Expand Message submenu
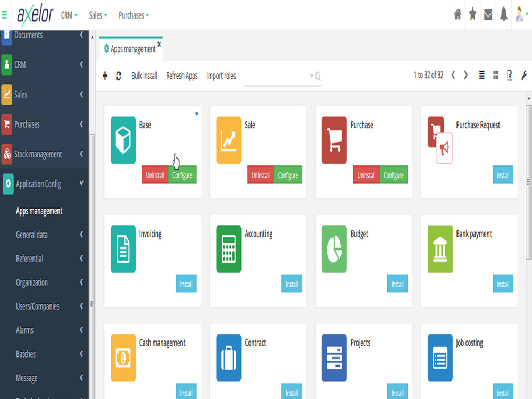Viewport: 532px width, 399px height. tap(81, 378)
